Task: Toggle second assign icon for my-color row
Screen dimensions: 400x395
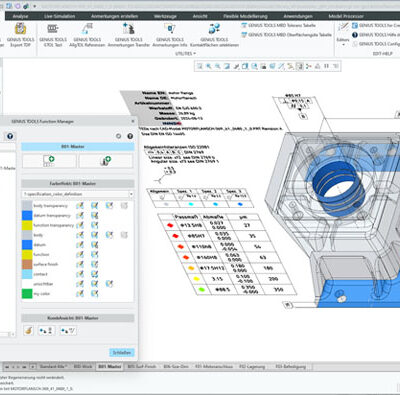Action: (95, 294)
